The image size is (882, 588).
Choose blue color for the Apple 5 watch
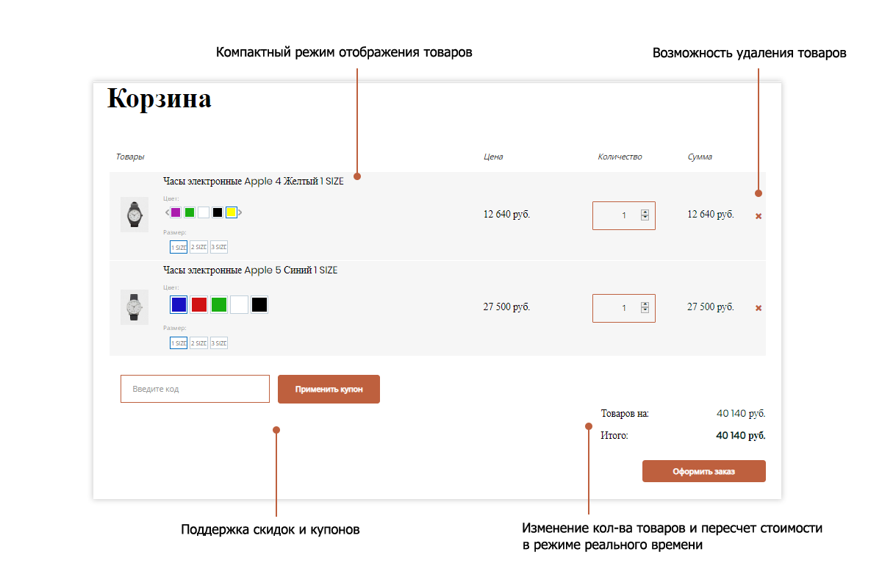pos(179,304)
